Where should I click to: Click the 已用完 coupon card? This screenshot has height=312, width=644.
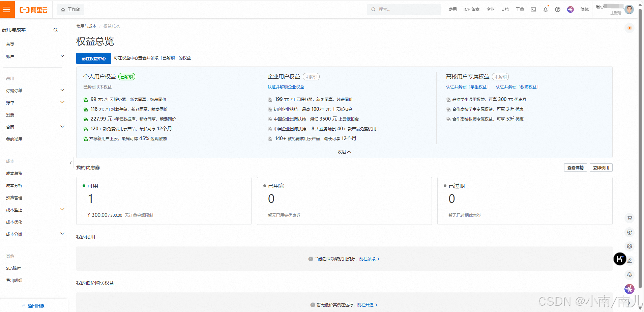344,201
